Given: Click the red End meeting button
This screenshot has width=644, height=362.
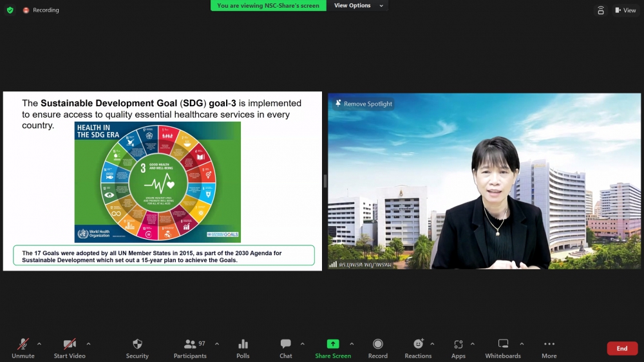Looking at the screenshot, I should [622, 348].
